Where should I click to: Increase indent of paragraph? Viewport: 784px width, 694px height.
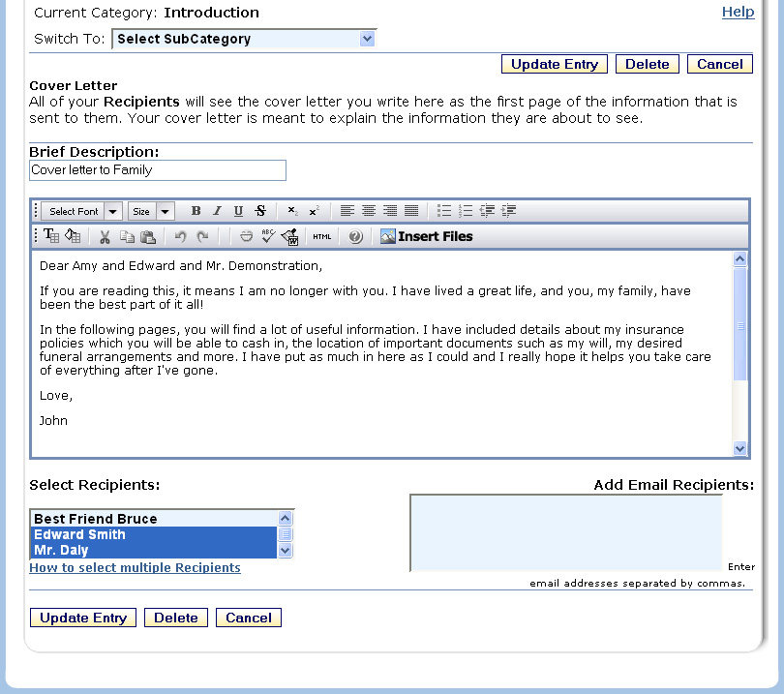(x=508, y=211)
